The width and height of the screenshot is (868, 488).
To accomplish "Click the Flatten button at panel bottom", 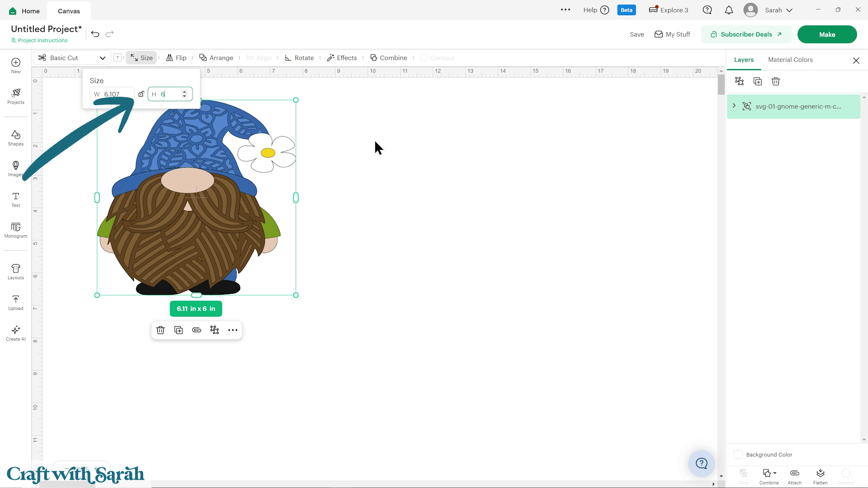I will pyautogui.click(x=820, y=477).
